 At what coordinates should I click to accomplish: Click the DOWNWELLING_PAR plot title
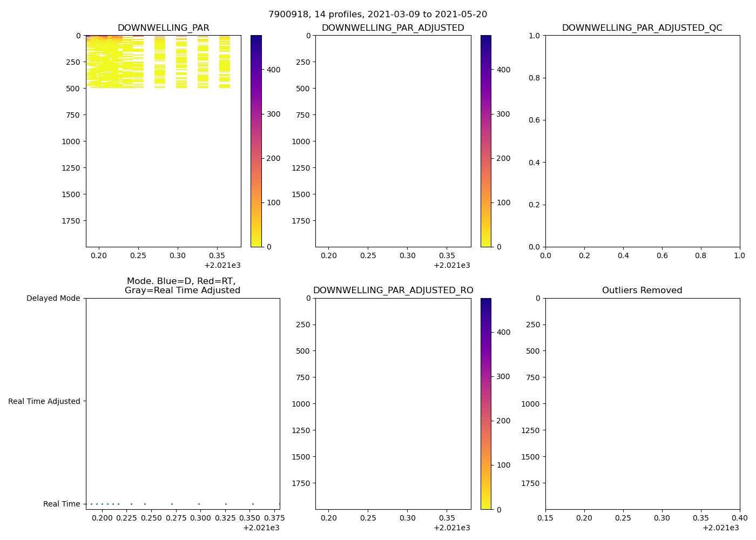tap(163, 28)
